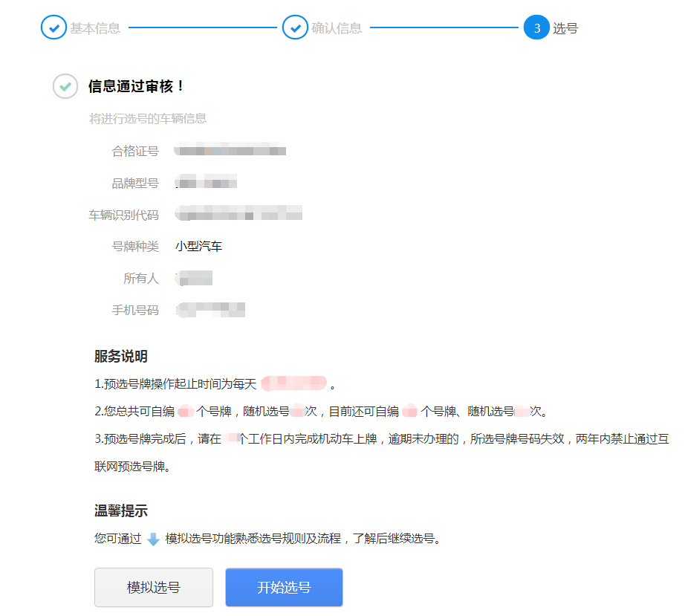This screenshot has width=685, height=616.
Task: Click the 温馨提示 section heading
Action: [x=120, y=511]
